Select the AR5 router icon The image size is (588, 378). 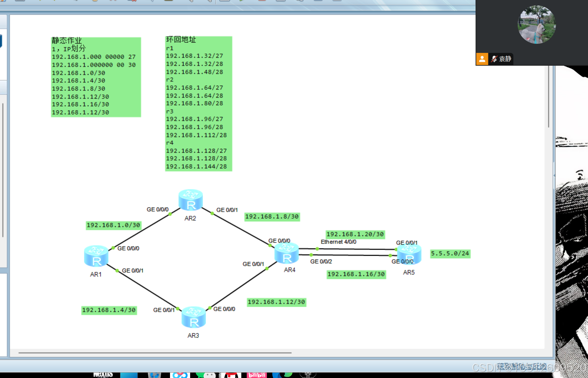pos(409,255)
